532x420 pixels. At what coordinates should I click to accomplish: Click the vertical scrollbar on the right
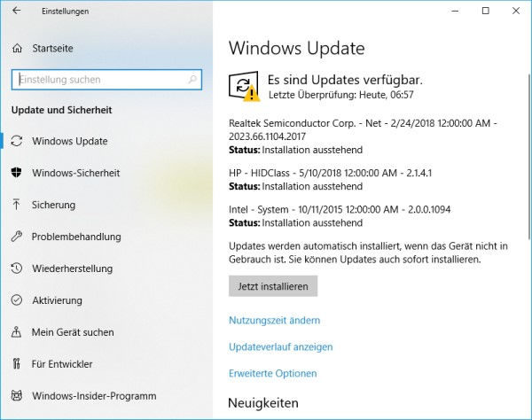529,156
